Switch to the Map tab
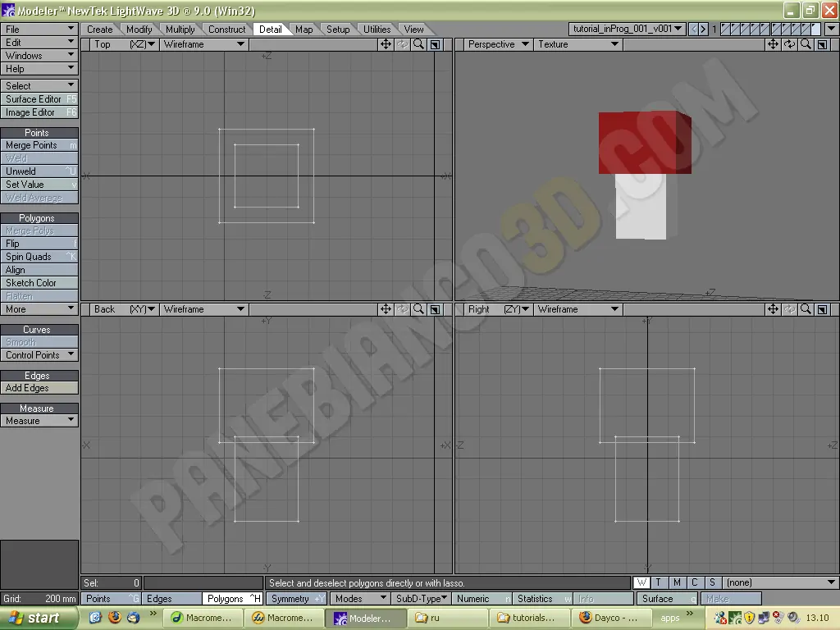The width and height of the screenshot is (840, 630). (304, 30)
